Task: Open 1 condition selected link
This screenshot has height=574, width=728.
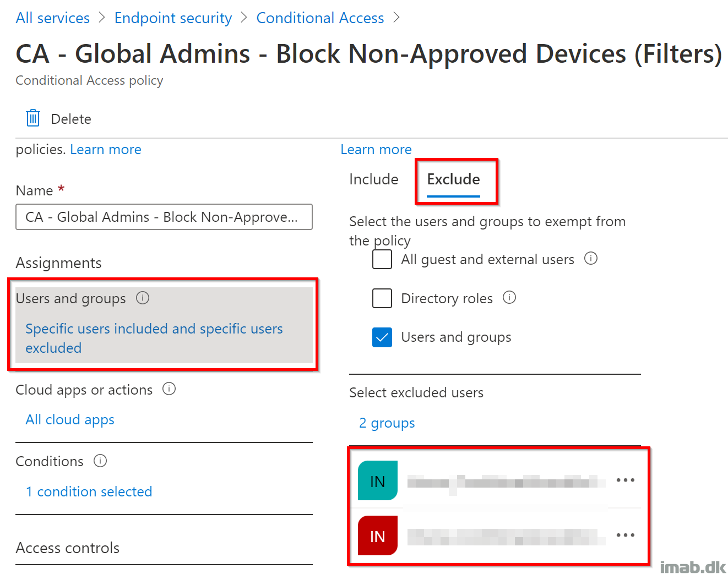Action: click(89, 491)
